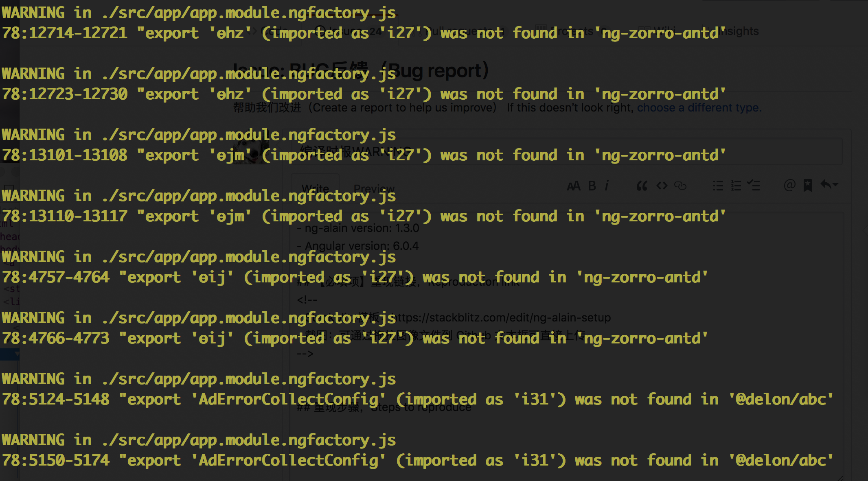Apply heading text size formatting
Screen dimensions: 868x481
[x=574, y=186]
